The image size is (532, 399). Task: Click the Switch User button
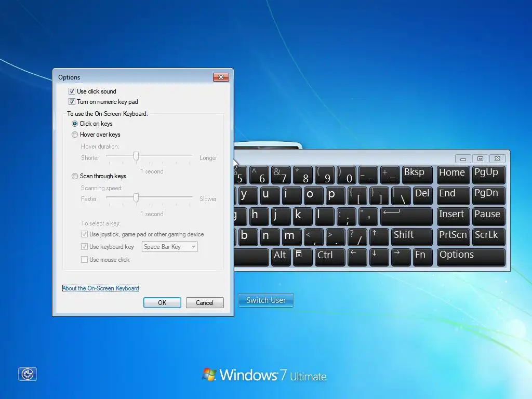[x=266, y=300]
